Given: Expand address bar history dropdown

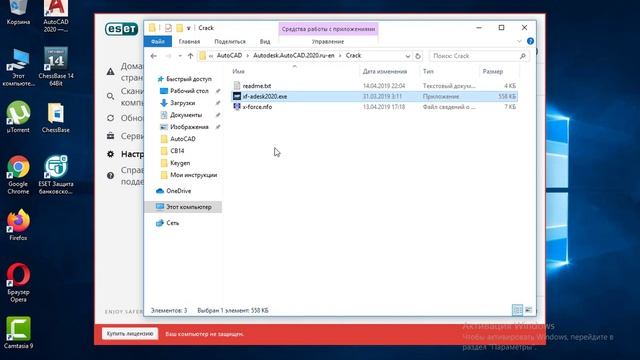Looking at the screenshot, I should [407, 56].
